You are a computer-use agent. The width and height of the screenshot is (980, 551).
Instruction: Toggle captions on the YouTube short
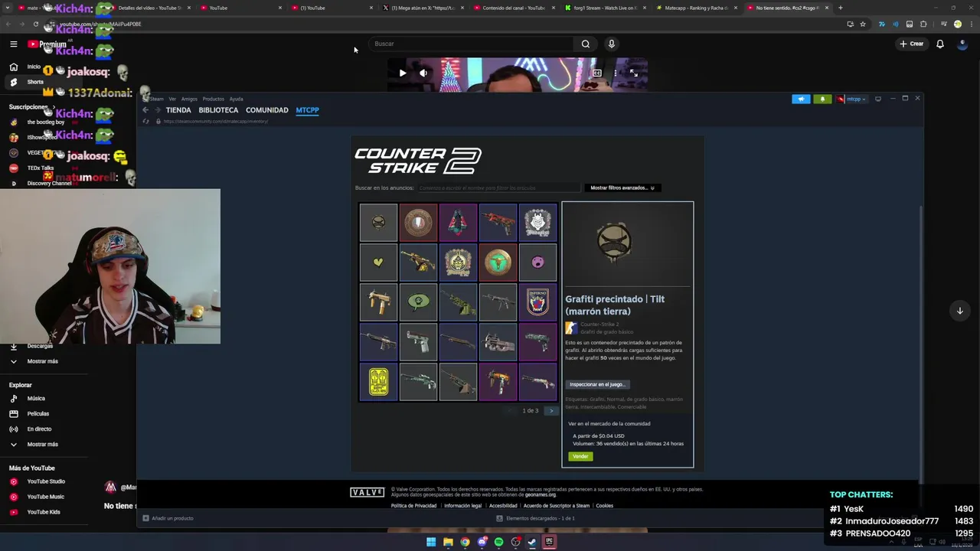(x=597, y=73)
